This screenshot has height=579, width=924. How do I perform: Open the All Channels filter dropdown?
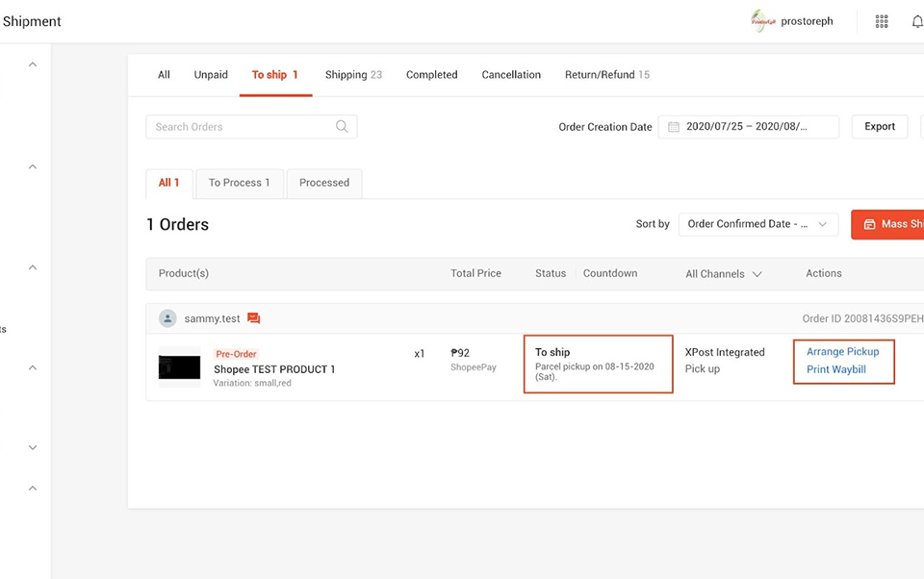[x=724, y=273]
